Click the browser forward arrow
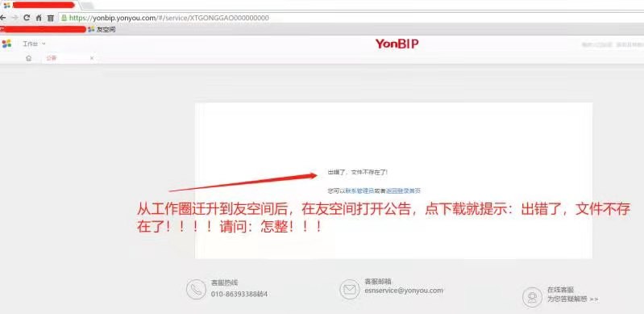Image resolution: width=644 pixels, height=314 pixels. 15,18
